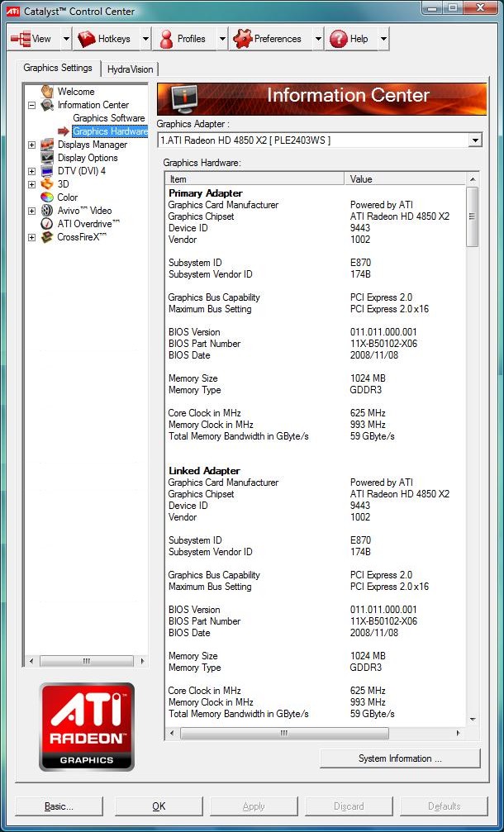Select the 3D tree item

tap(63, 184)
